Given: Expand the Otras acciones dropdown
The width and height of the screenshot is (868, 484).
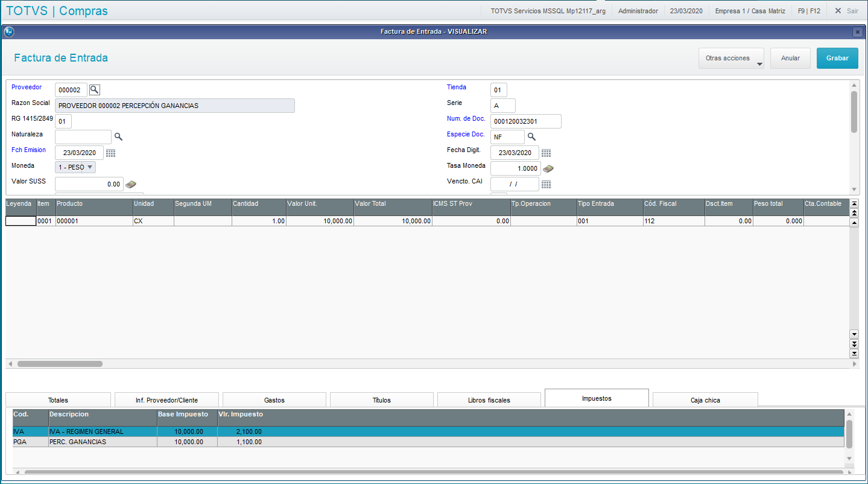Looking at the screenshot, I should 731,59.
